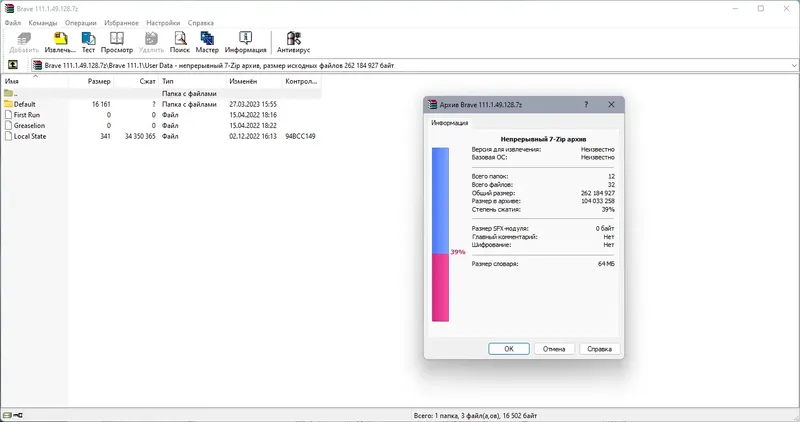Select the 'Default' row name
This screenshot has width=800, height=422.
[24, 104]
